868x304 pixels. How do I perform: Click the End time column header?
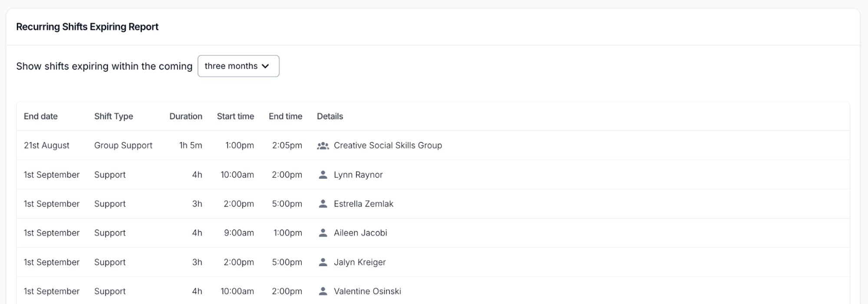point(285,116)
